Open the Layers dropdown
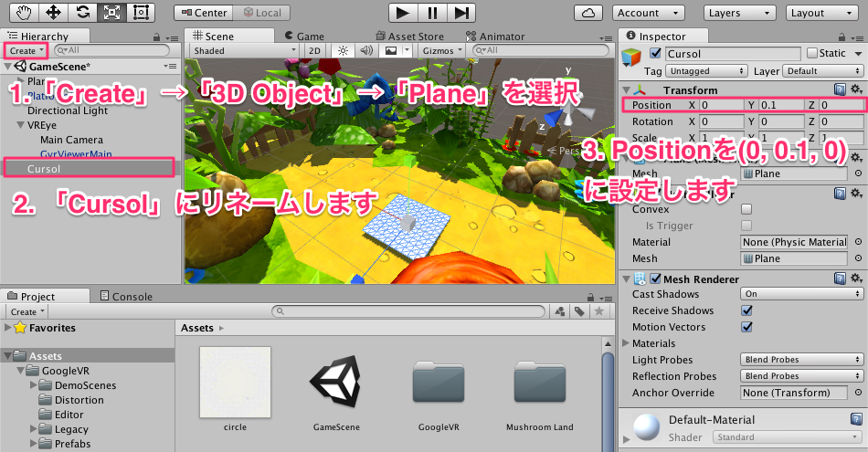The width and height of the screenshot is (868, 452). click(739, 13)
